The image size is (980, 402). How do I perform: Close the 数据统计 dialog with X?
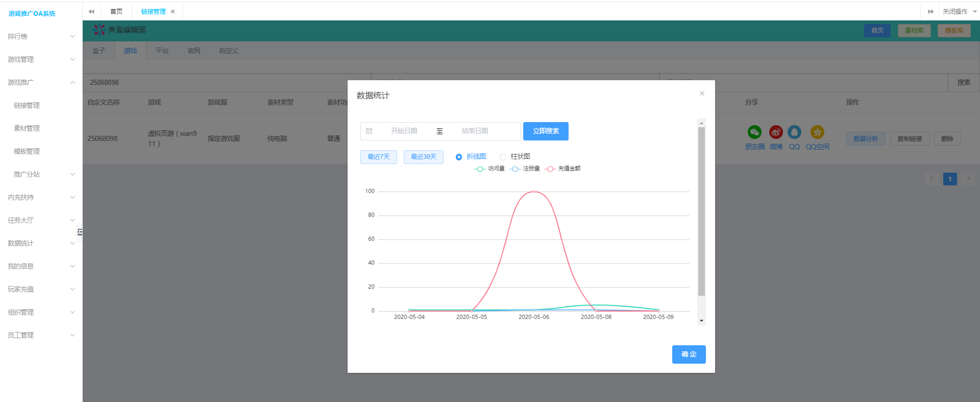click(x=702, y=93)
